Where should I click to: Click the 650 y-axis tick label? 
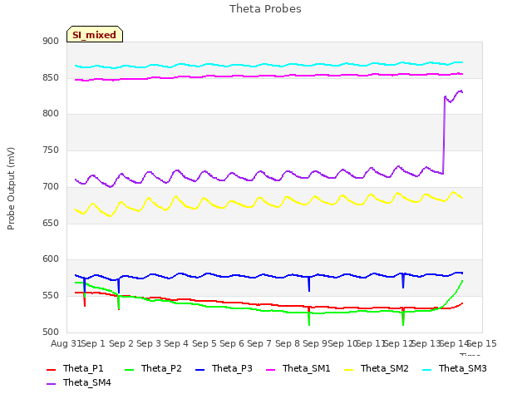[51, 224]
